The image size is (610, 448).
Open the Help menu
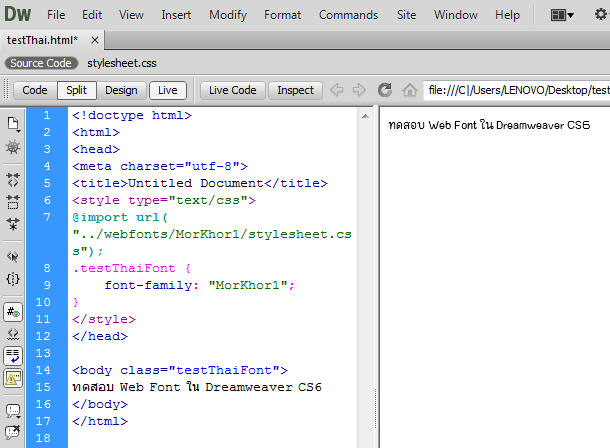[x=507, y=15]
